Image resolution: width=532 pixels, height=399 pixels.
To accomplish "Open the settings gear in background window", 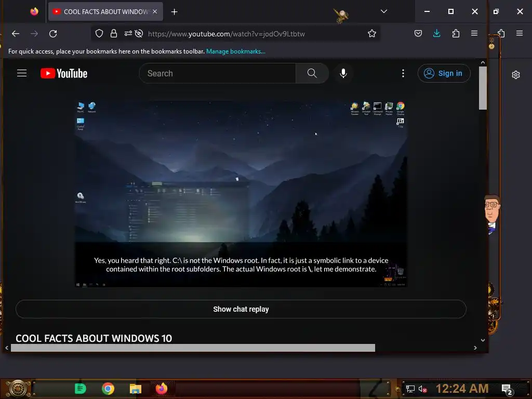I will 516,75.
